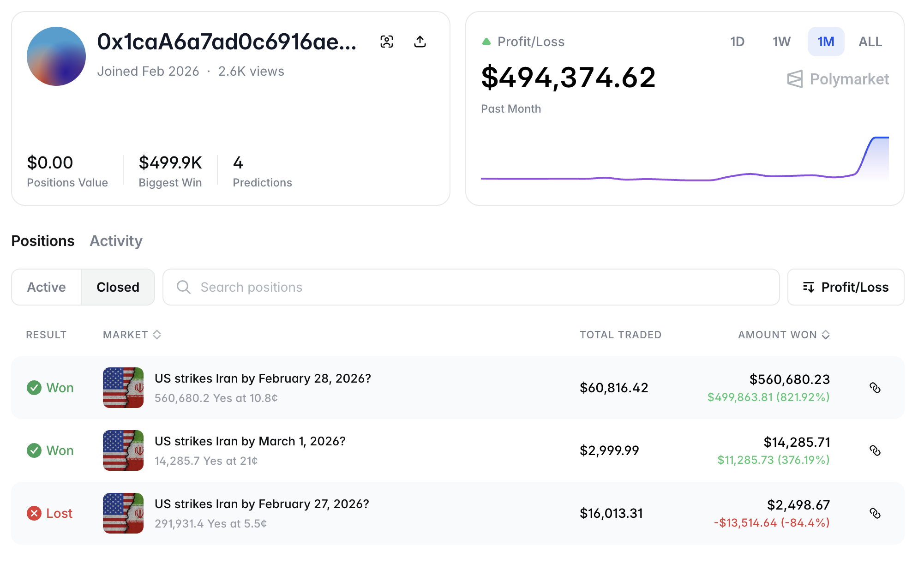Choose the ALL time range button

870,42
